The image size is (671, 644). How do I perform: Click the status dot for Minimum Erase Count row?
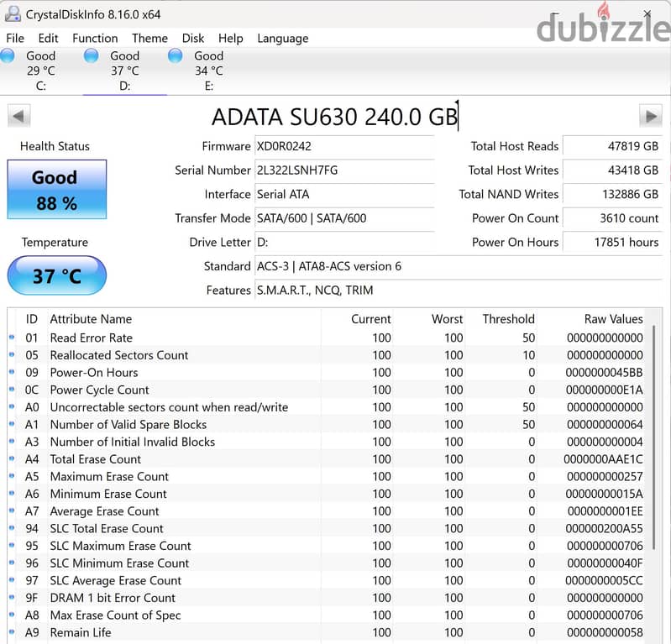coord(12,494)
